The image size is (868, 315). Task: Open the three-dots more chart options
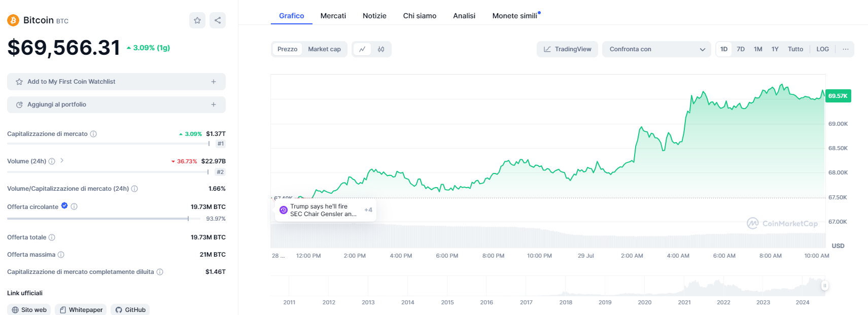pyautogui.click(x=845, y=49)
